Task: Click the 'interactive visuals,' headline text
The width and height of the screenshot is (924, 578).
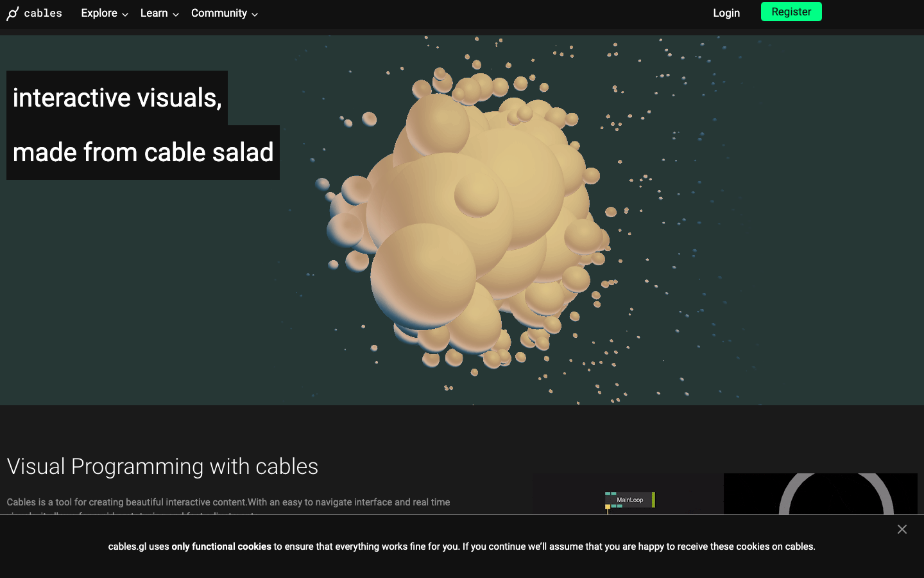Action: pos(117,98)
